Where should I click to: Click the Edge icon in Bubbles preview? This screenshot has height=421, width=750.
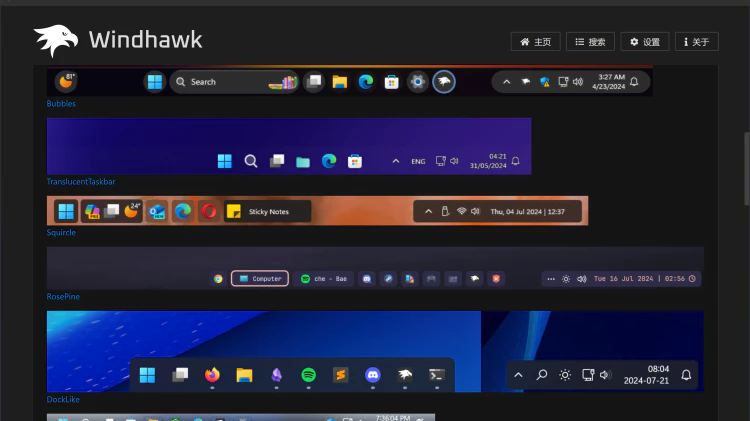(366, 82)
